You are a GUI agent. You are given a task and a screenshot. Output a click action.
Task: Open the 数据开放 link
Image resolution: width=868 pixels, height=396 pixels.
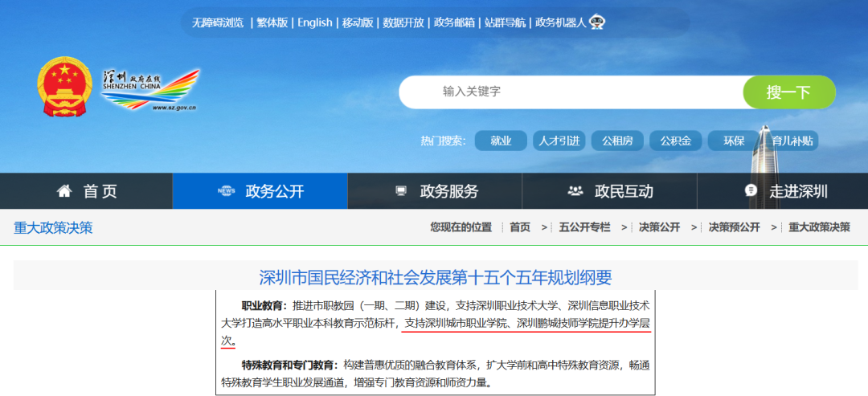coord(403,22)
